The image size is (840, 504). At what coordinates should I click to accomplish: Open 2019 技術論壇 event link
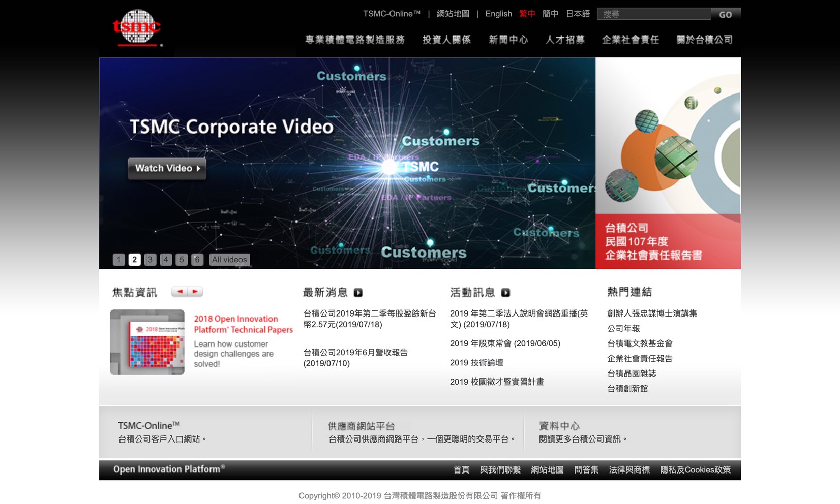476,363
